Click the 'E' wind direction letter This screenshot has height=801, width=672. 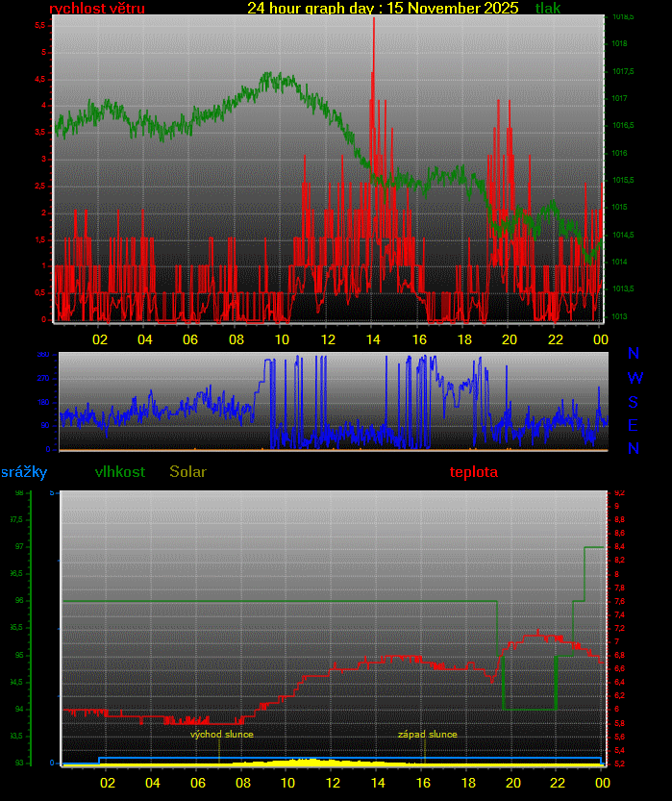pyautogui.click(x=634, y=425)
